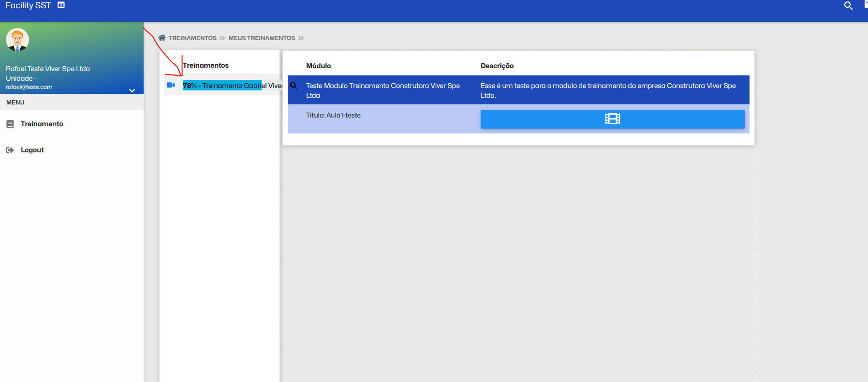Open the MEUS TREINAMENTOS breadcrumb link
The width and height of the screenshot is (868, 382).
point(262,38)
